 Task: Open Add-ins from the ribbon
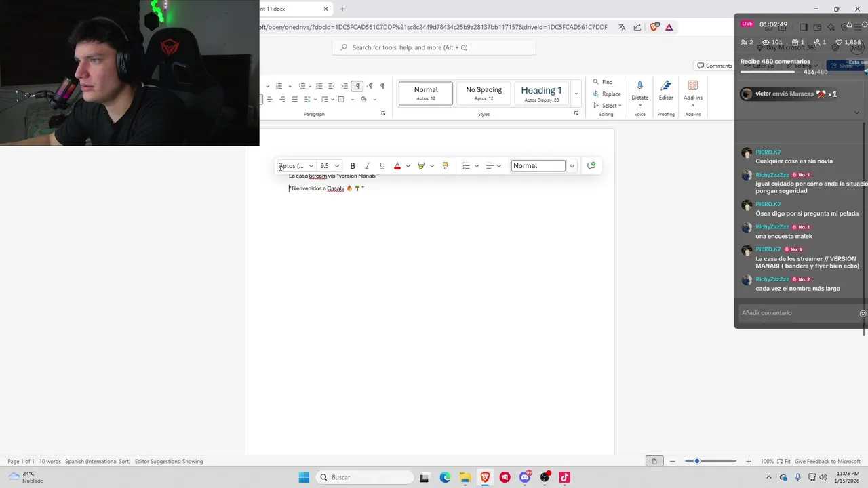[693, 92]
